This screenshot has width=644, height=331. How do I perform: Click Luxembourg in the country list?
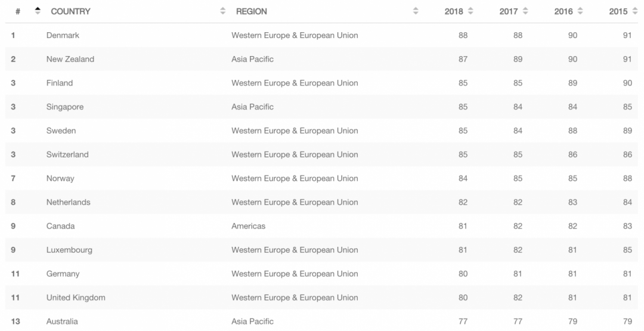(x=69, y=250)
